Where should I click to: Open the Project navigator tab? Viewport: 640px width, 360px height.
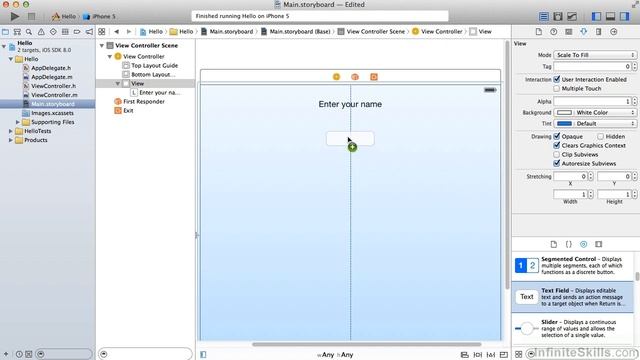click(x=5, y=31)
